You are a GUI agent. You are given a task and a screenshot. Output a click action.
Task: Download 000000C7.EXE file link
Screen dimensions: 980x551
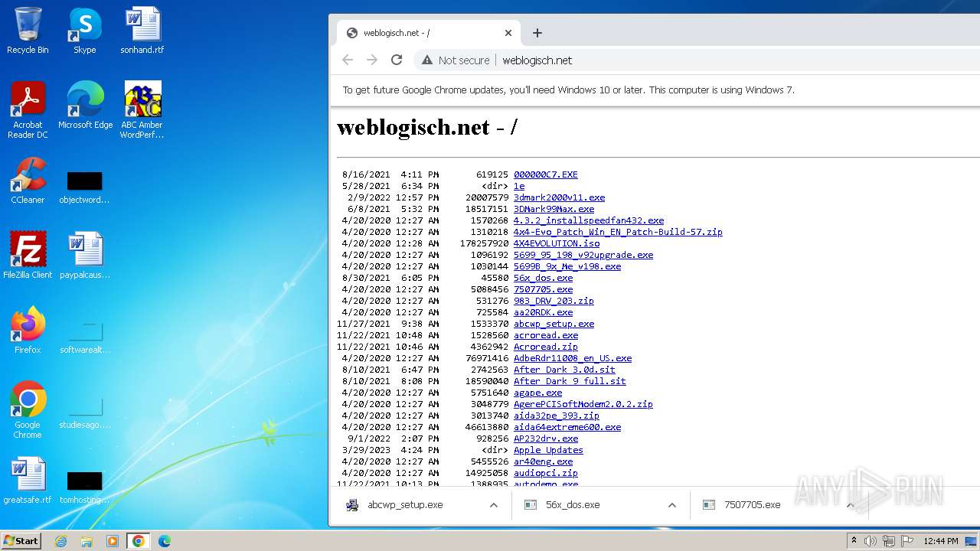[545, 174]
